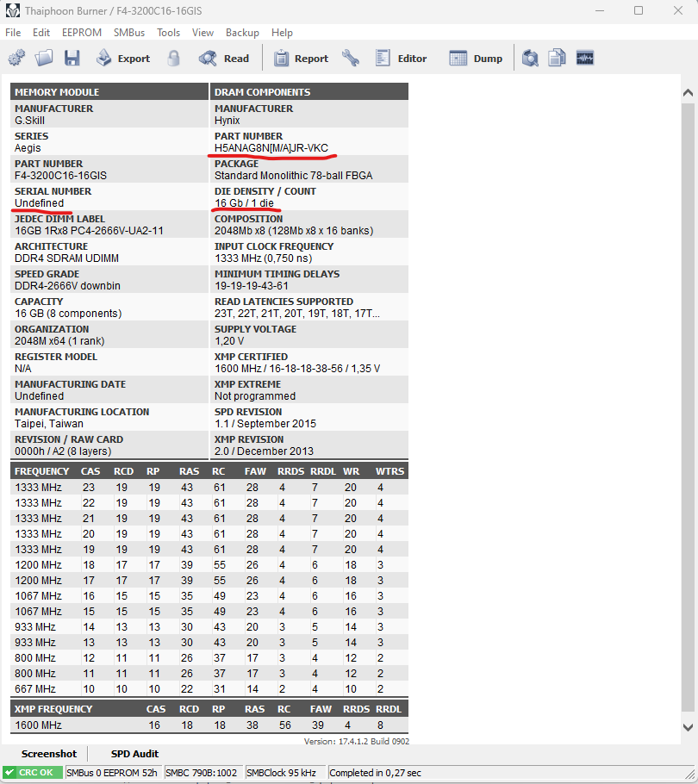The width and height of the screenshot is (698, 784).
Task: Click the copy documents icon
Action: point(557,58)
